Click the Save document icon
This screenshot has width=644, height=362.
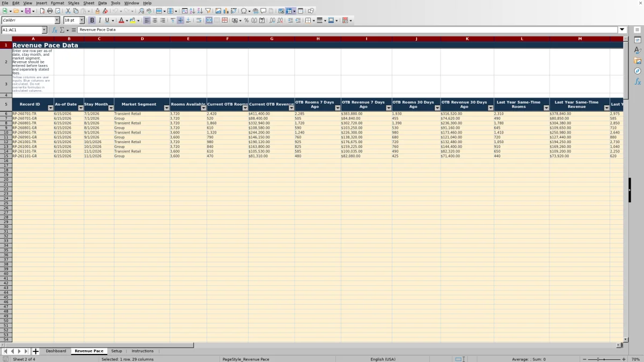pyautogui.click(x=27, y=11)
